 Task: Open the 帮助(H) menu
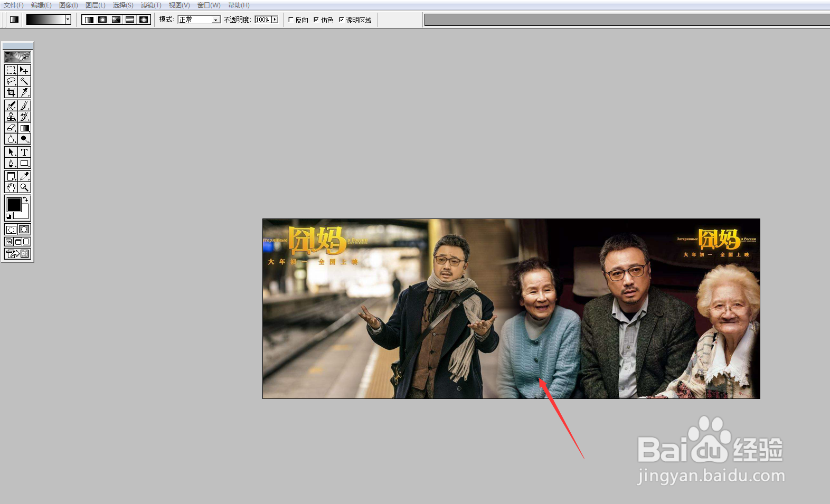(239, 5)
